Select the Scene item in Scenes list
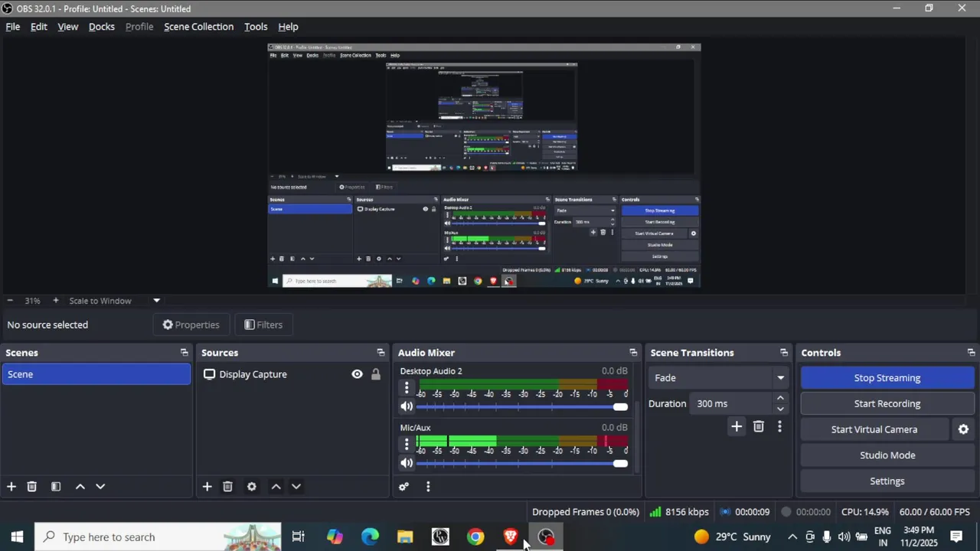The width and height of the screenshot is (980, 551). pyautogui.click(x=96, y=374)
